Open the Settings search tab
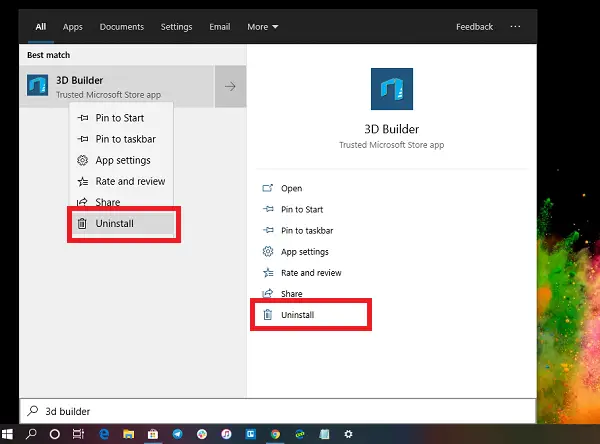Image resolution: width=600 pixels, height=444 pixels. (x=176, y=27)
